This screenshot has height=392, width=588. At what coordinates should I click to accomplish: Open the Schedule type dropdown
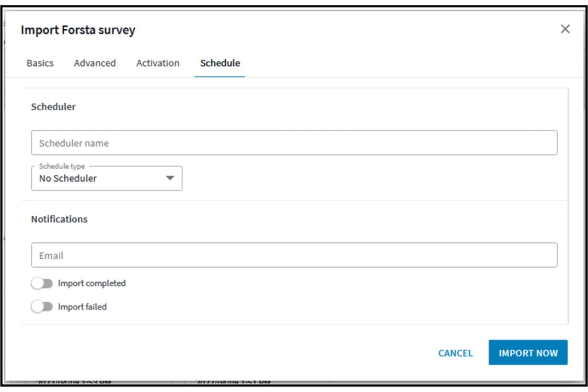106,178
